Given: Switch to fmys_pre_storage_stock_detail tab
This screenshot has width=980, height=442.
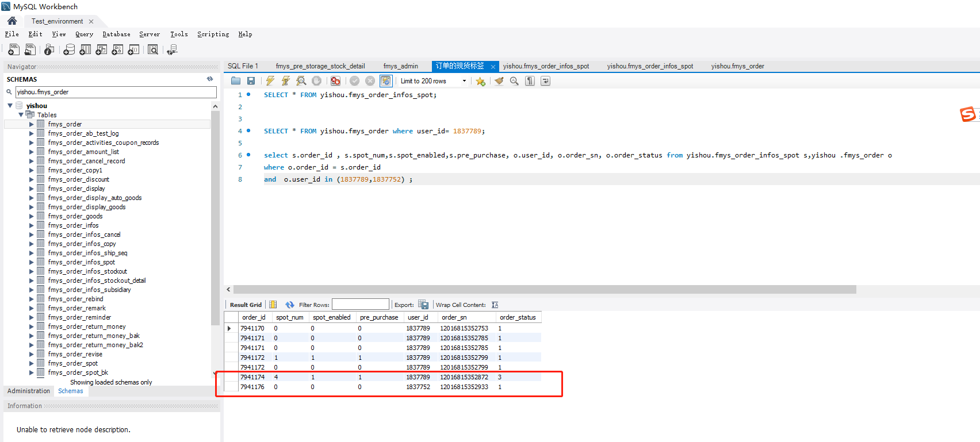Looking at the screenshot, I should [x=320, y=66].
